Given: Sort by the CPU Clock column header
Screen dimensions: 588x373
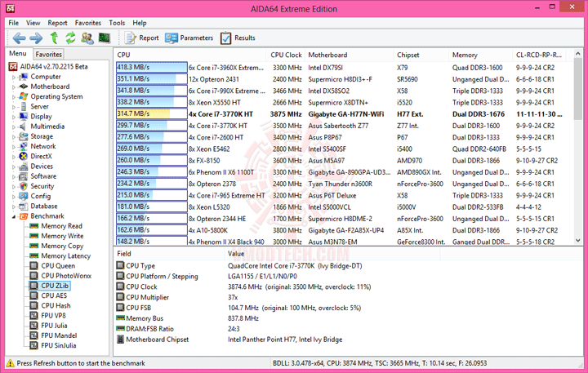Looking at the screenshot, I should click(286, 55).
